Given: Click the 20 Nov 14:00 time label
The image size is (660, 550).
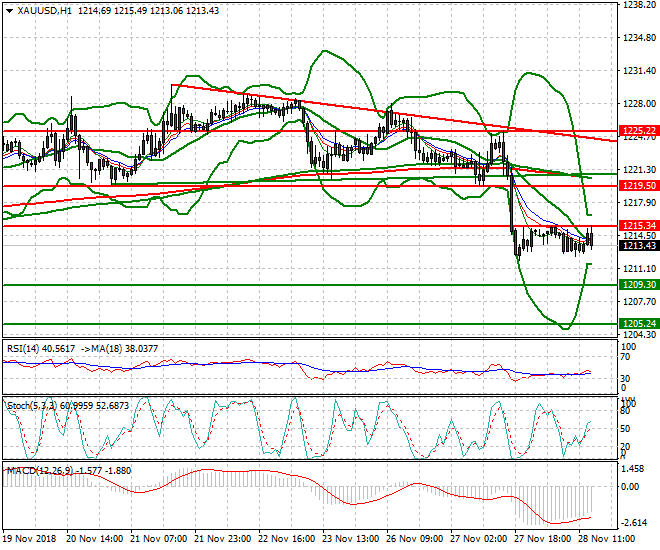Looking at the screenshot, I should pos(95,539).
